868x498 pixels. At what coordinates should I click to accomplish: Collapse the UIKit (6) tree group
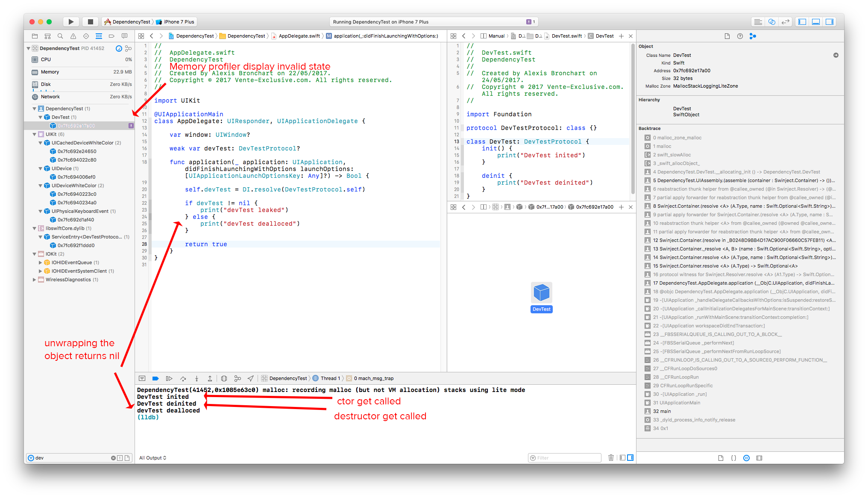pos(35,134)
